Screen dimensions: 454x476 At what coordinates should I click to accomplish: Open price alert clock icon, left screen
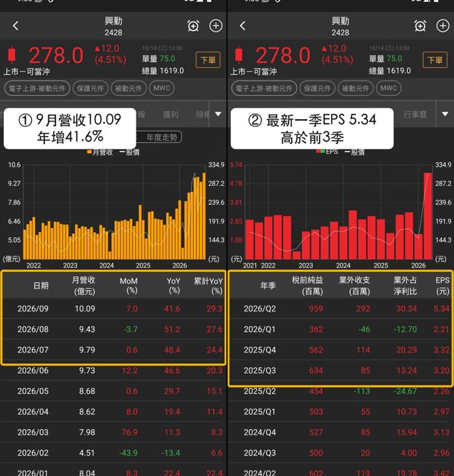(193, 26)
